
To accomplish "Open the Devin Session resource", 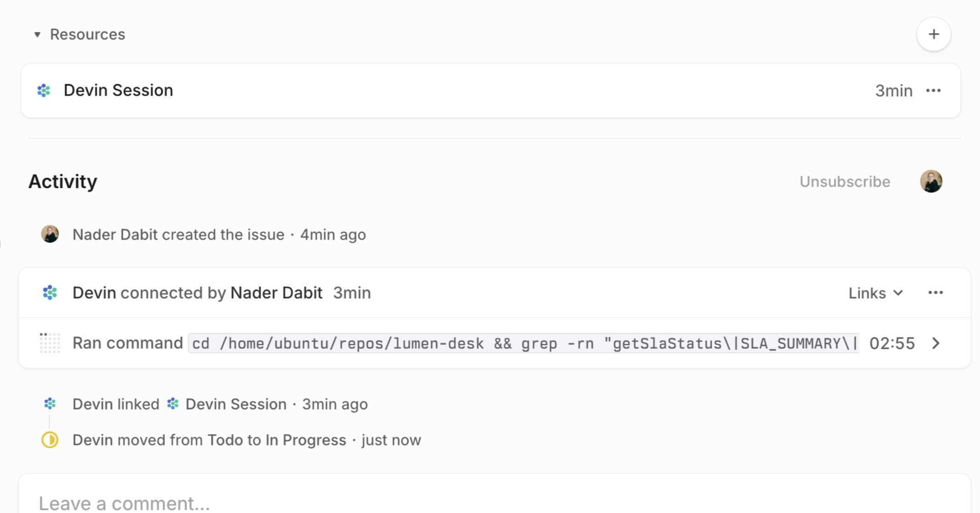I will point(490,91).
